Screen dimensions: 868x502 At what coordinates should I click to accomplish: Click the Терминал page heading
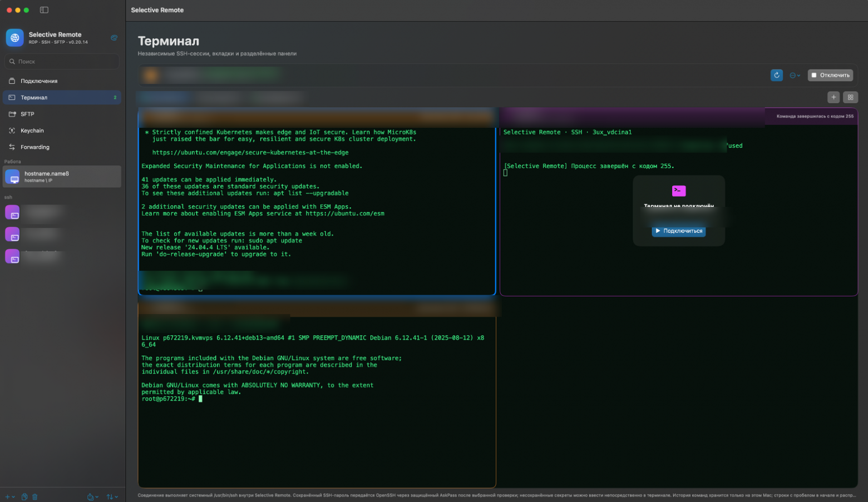(169, 41)
